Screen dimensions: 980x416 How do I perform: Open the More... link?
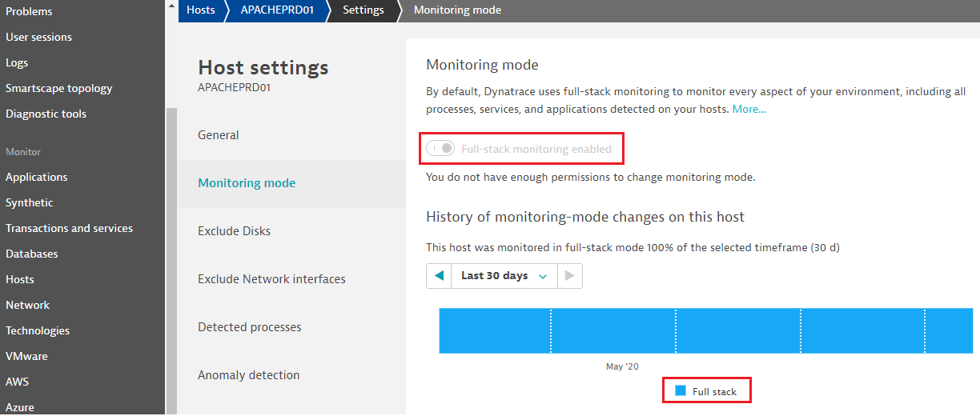(x=749, y=109)
